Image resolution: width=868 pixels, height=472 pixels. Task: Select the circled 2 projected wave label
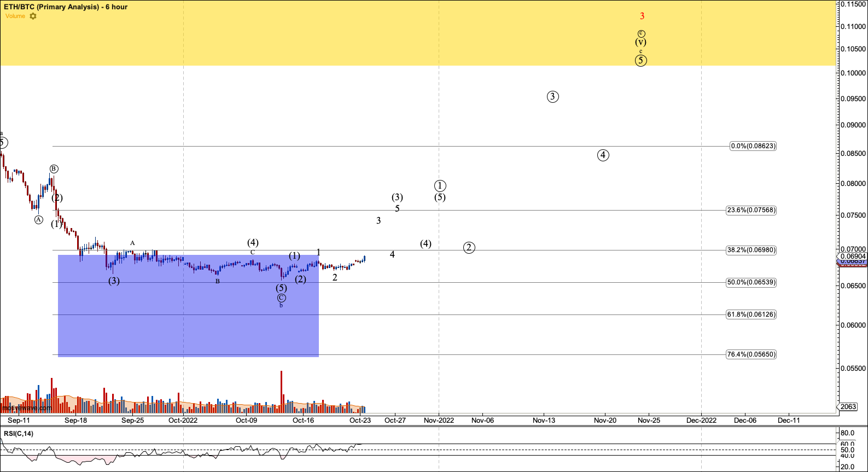[469, 248]
